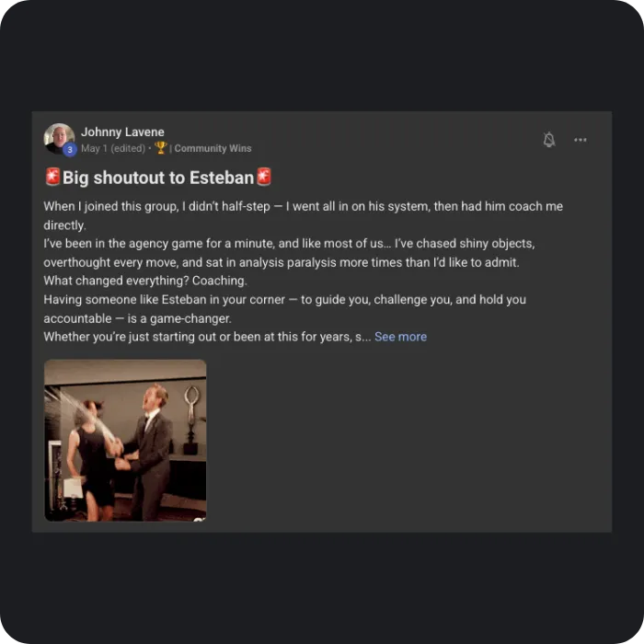Click the siren emoji after Esteban
644x644 pixels.
264,177
